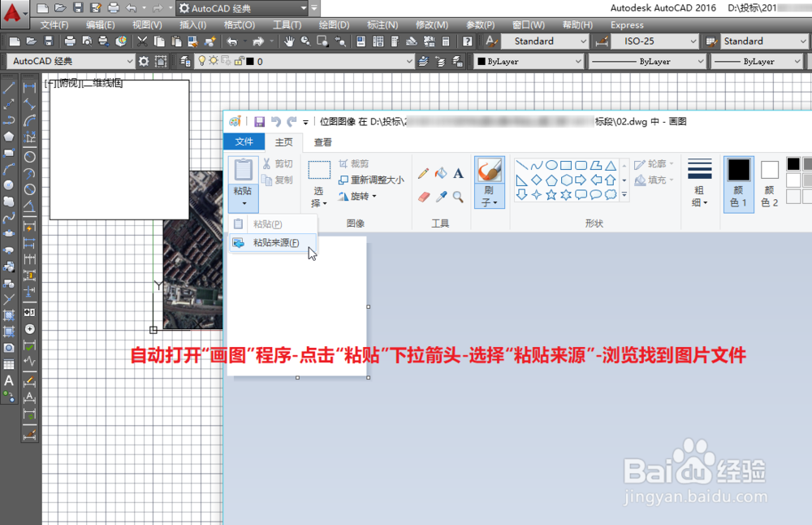812x525 pixels.
Task: Open the 修改(M) menu in AutoCAD
Action: pos(432,25)
